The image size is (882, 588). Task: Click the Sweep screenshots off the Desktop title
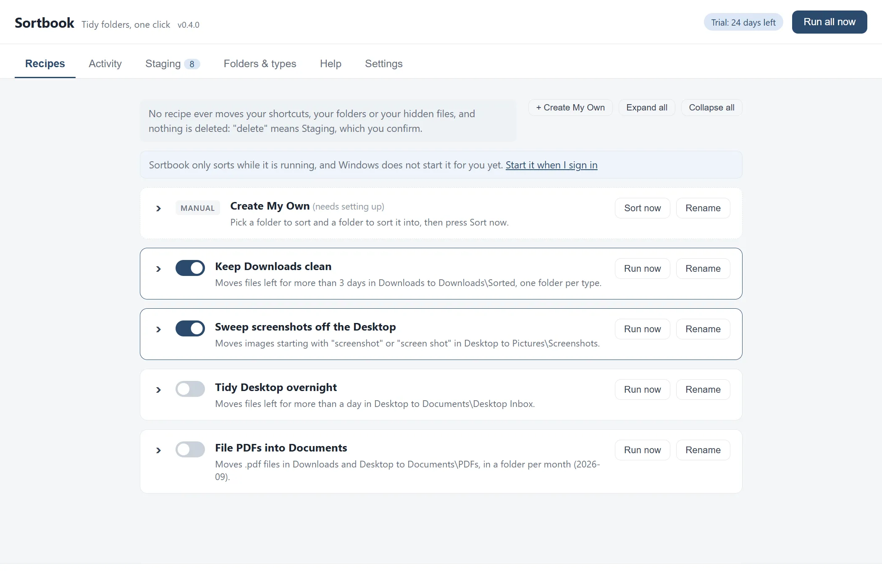click(x=305, y=327)
